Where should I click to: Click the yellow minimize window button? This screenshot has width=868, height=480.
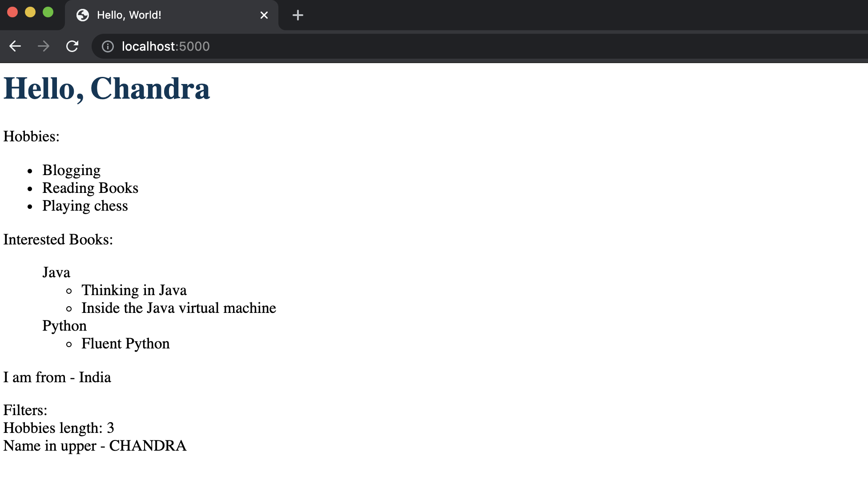30,12
